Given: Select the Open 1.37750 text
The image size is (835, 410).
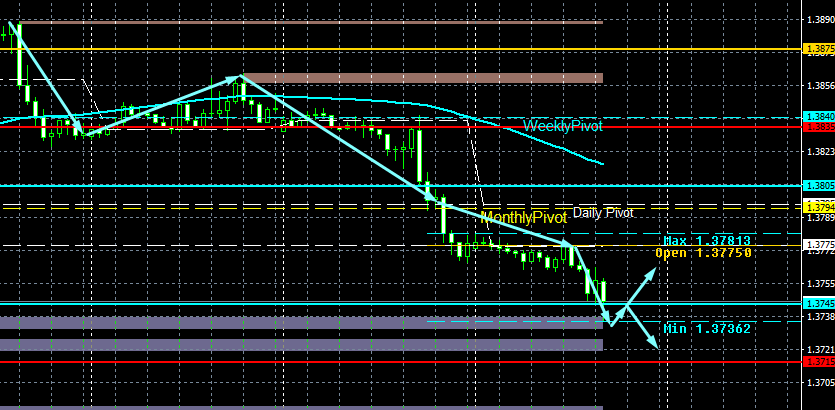Looking at the screenshot, I should pyautogui.click(x=703, y=253).
